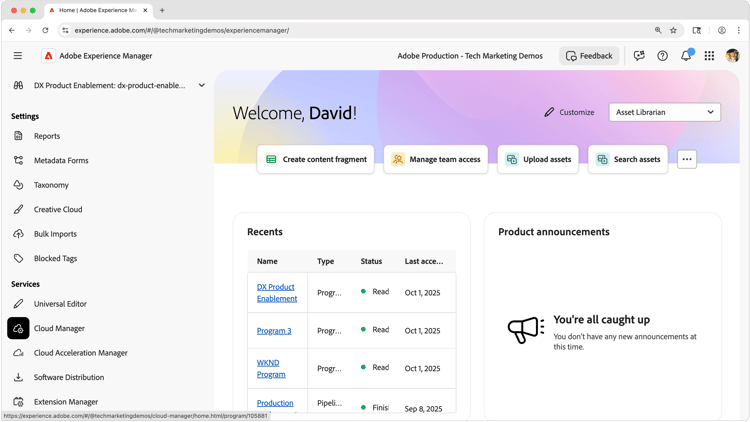Open the notifications bell icon
This screenshot has height=422, width=750.
coord(686,56)
